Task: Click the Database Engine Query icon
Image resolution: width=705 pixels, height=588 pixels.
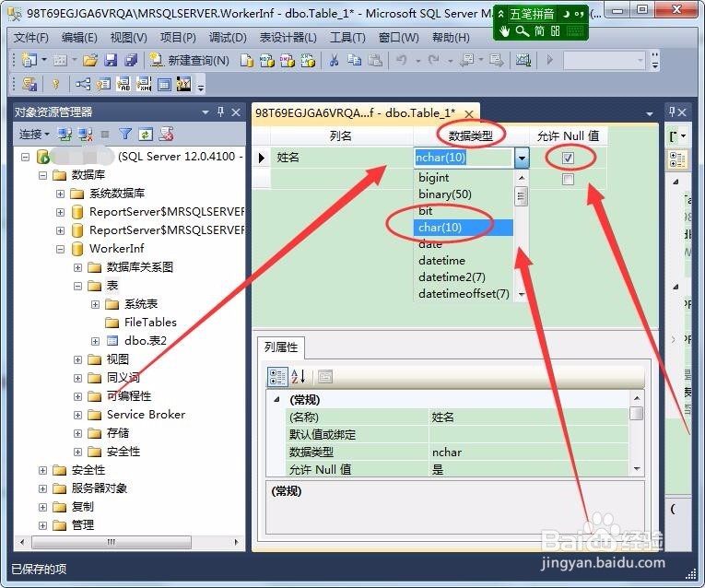Action: (246, 60)
